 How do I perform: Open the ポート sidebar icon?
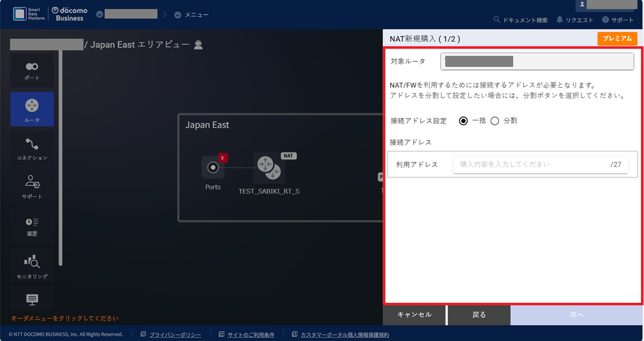(32, 71)
